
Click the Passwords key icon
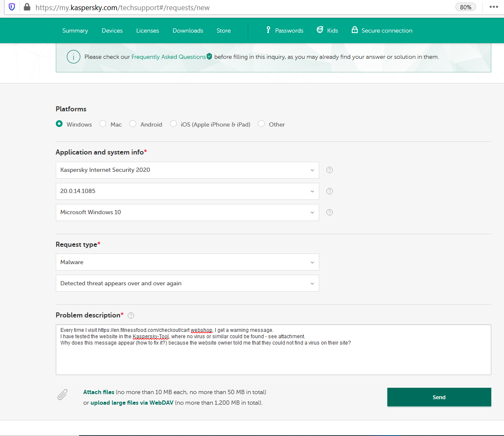[x=268, y=30]
